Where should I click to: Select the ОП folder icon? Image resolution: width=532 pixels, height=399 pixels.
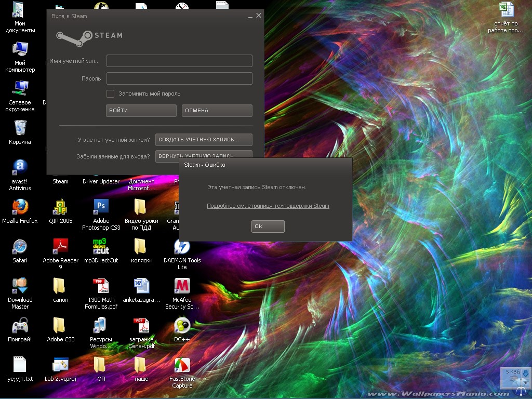point(100,369)
